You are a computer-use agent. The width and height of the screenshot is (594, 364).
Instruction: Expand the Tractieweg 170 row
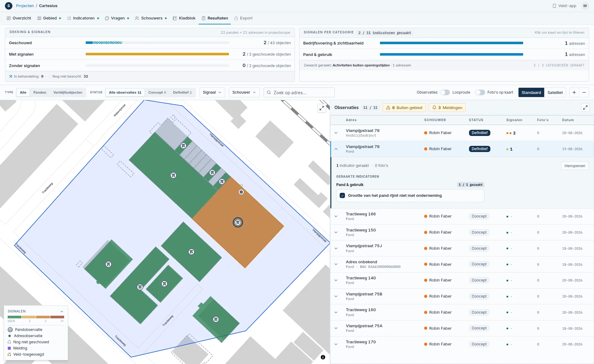(x=336, y=344)
